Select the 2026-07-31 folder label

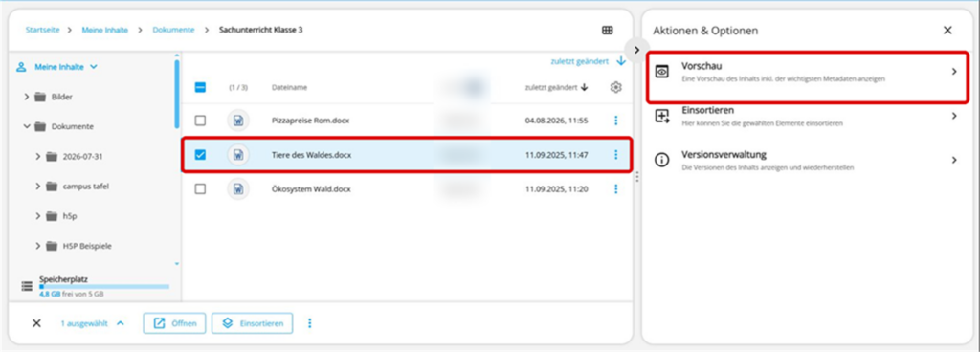click(82, 157)
